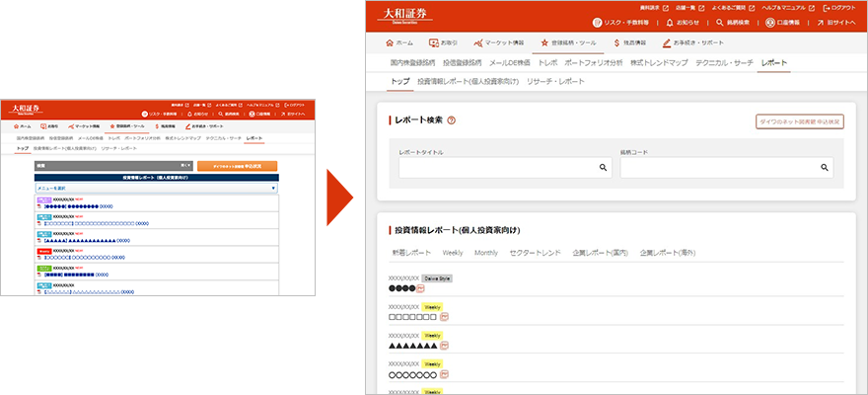The width and height of the screenshot is (868, 395).
Task: Click the orange 申込状況 button in old layout
Action: (237, 166)
